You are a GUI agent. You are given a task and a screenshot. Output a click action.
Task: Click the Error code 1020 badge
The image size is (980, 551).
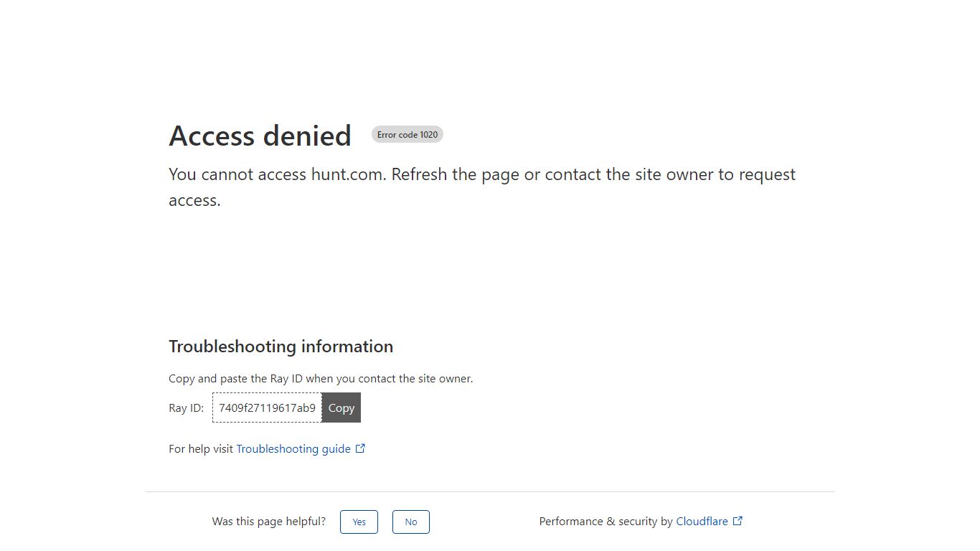(x=407, y=134)
